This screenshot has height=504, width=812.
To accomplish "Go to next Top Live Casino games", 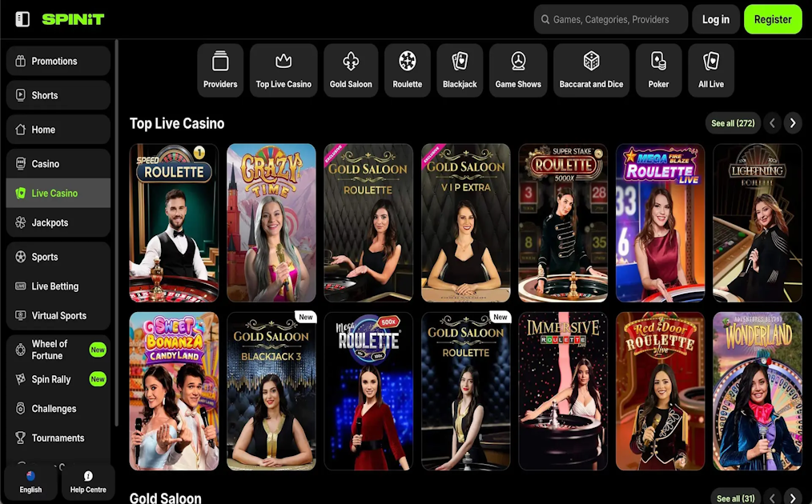I will [792, 123].
